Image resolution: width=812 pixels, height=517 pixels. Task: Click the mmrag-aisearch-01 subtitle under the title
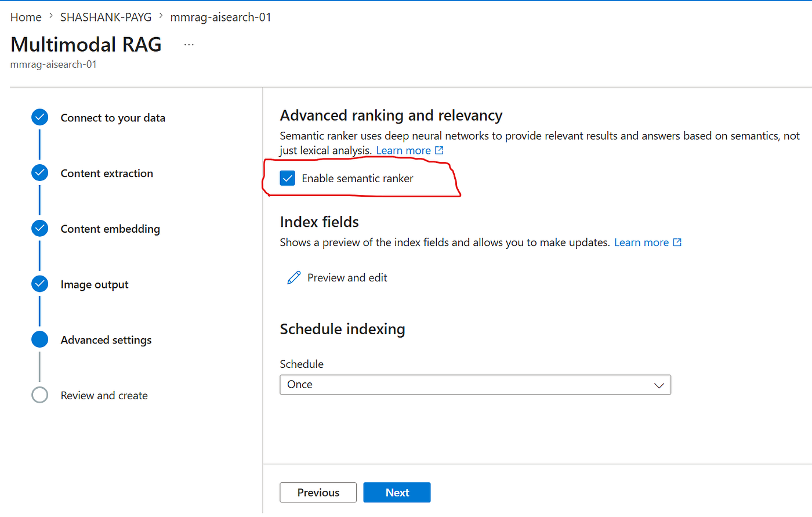53,64
